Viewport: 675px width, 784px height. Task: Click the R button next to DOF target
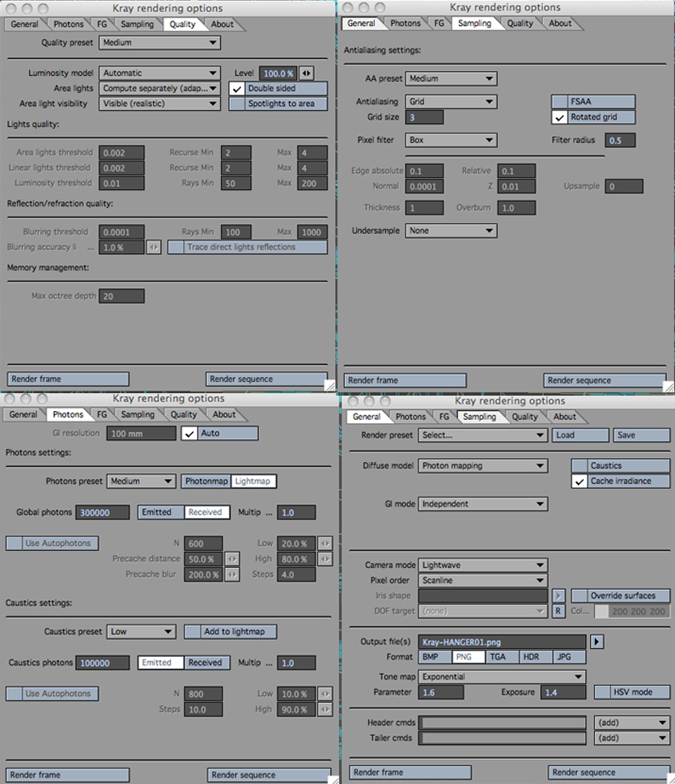(558, 612)
